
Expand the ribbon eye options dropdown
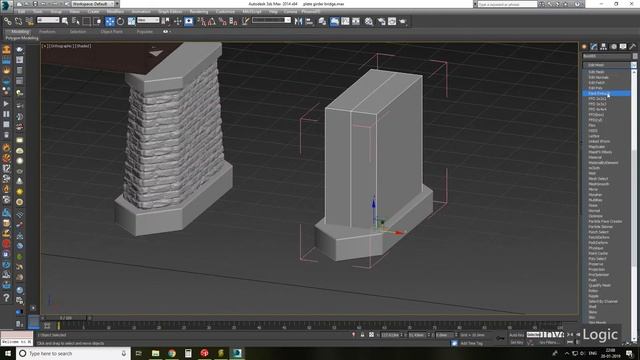166,31
